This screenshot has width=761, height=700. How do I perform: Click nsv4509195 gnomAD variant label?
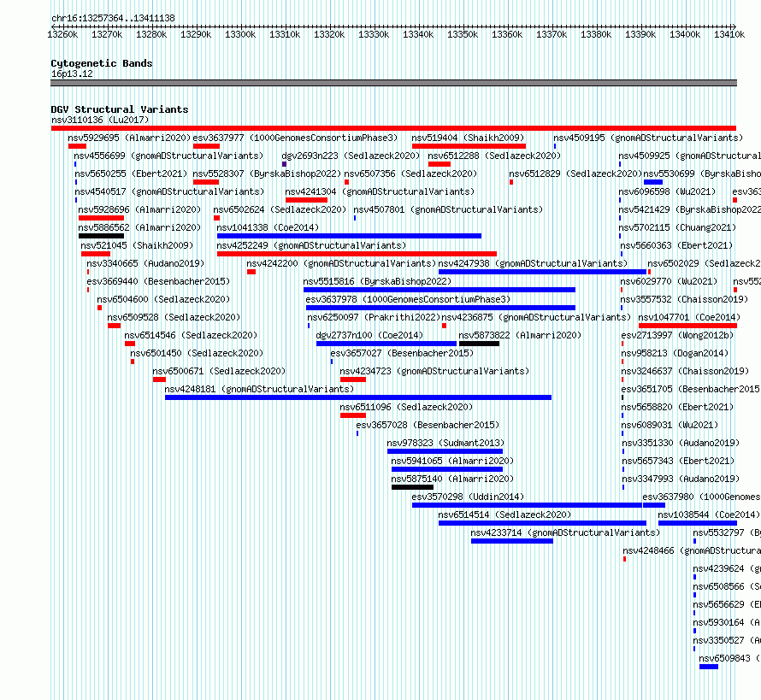point(648,138)
